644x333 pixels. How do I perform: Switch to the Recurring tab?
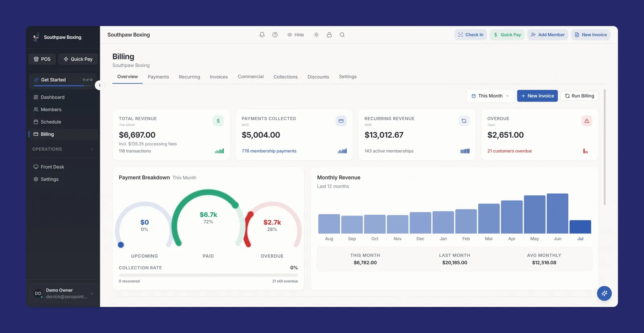click(x=190, y=77)
